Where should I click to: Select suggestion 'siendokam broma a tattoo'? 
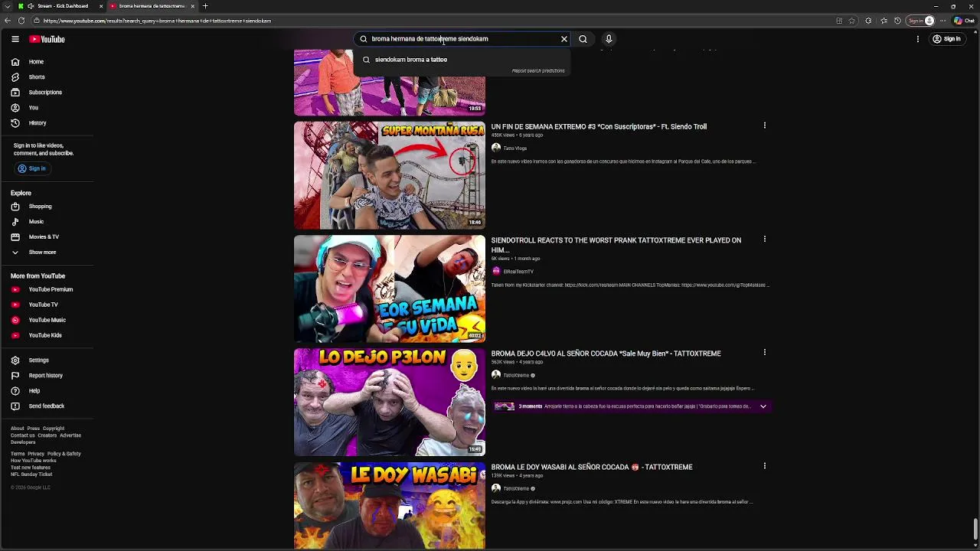pyautogui.click(x=462, y=59)
